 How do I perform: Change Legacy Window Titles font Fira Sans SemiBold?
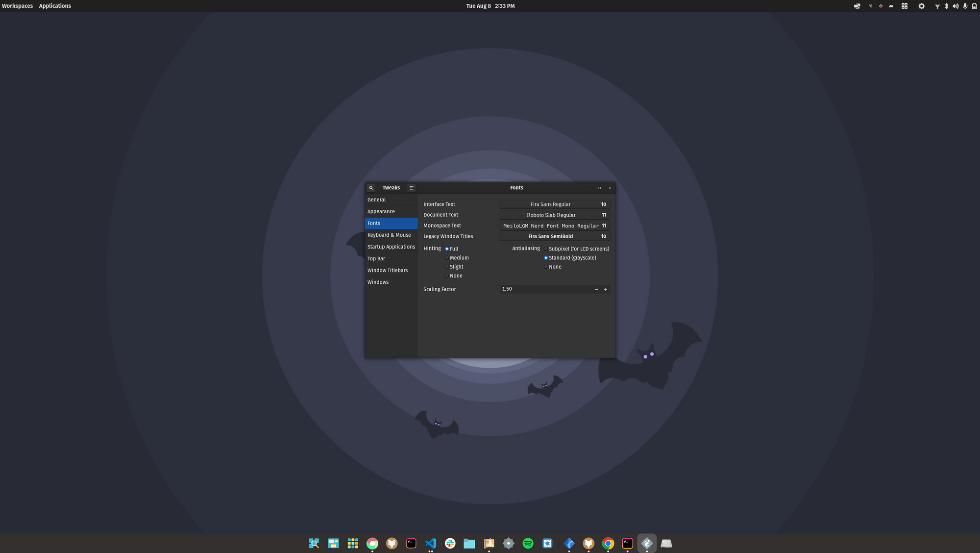coord(555,236)
